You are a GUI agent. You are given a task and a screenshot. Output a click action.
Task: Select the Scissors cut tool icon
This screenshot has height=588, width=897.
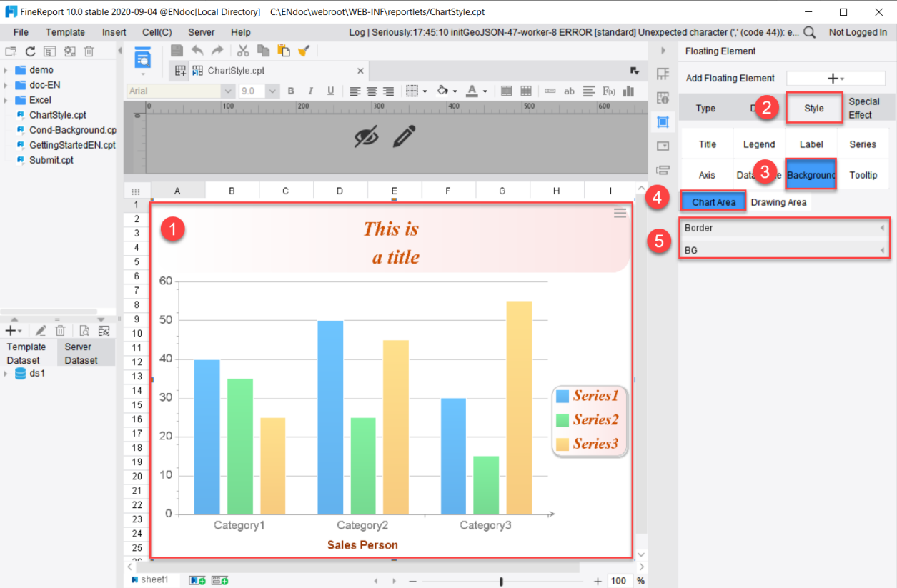(x=243, y=51)
